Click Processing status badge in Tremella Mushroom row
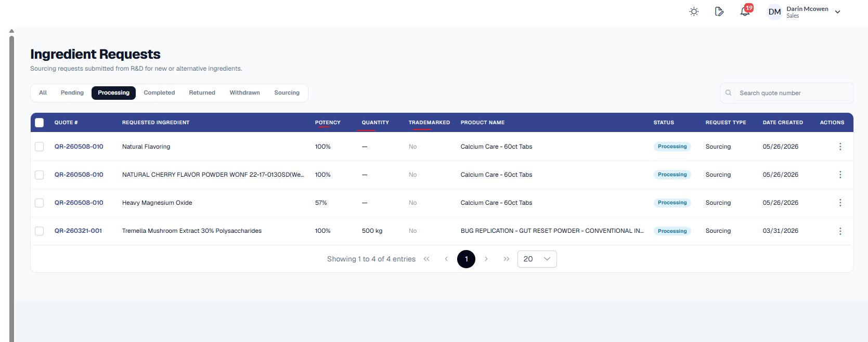This screenshot has width=868, height=342. [x=672, y=231]
